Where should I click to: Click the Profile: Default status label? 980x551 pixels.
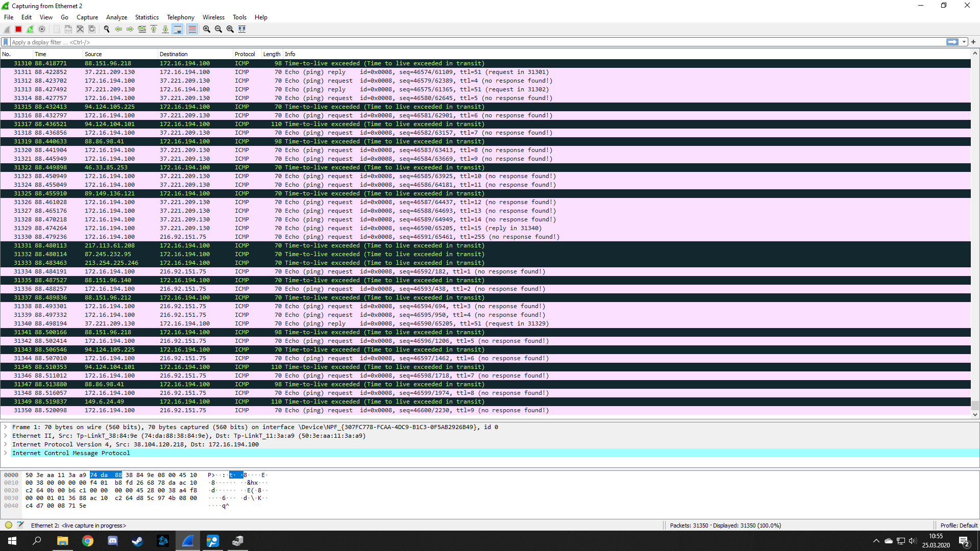coord(959,525)
